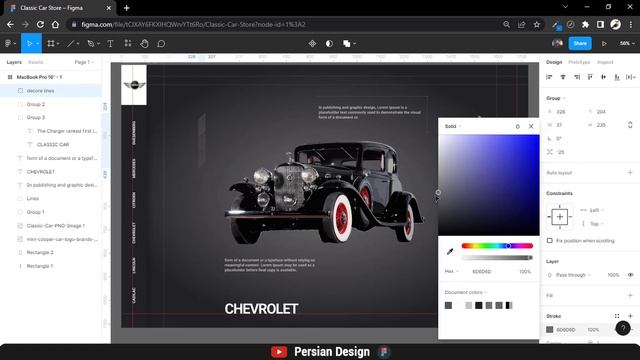Add Auto layout with plus icon
Image resolution: width=640 pixels, height=360 pixels.
point(630,173)
